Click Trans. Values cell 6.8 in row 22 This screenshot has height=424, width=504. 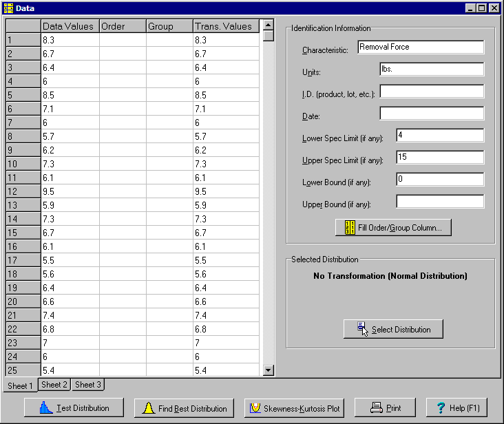click(227, 329)
